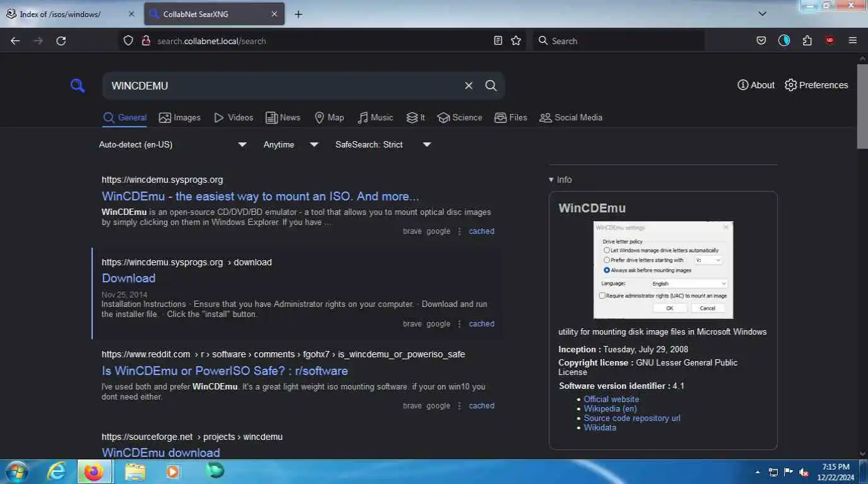This screenshot has width=868, height=484.
Task: Open the Wikipedia (en) link
Action: pos(610,408)
